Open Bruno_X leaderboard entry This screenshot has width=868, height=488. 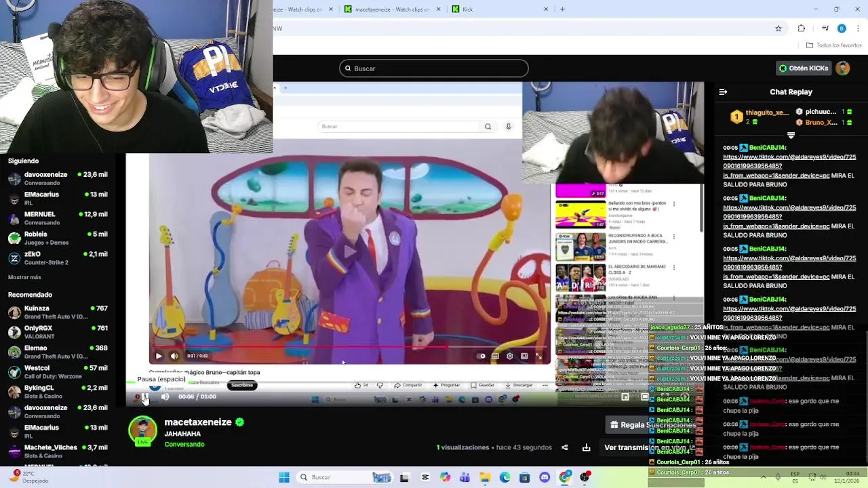[825, 123]
